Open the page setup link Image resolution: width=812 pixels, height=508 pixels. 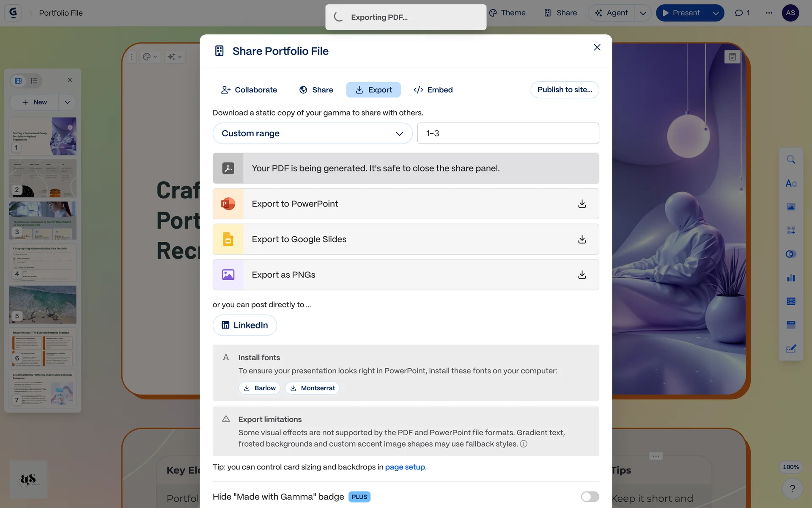click(x=405, y=467)
